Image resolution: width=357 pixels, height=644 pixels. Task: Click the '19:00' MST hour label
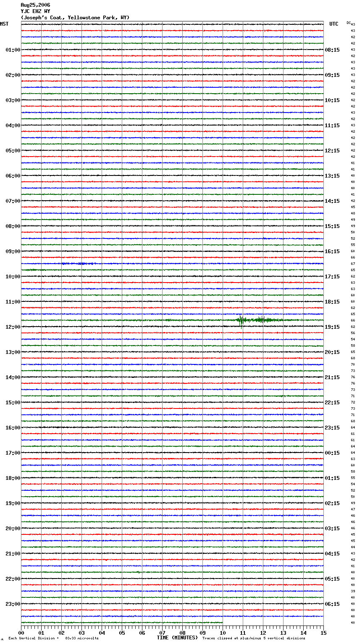click(x=13, y=503)
